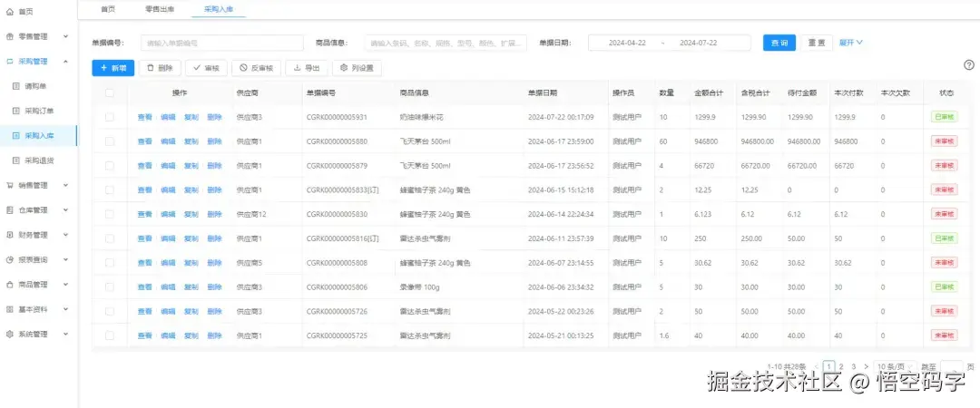Click 复制 link for CGRK00000005725
The image size is (980, 408).
tap(191, 335)
